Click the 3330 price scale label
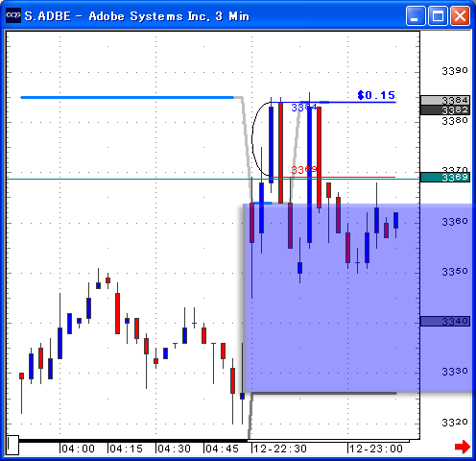Screen dimensions: 476x461 coord(455,372)
